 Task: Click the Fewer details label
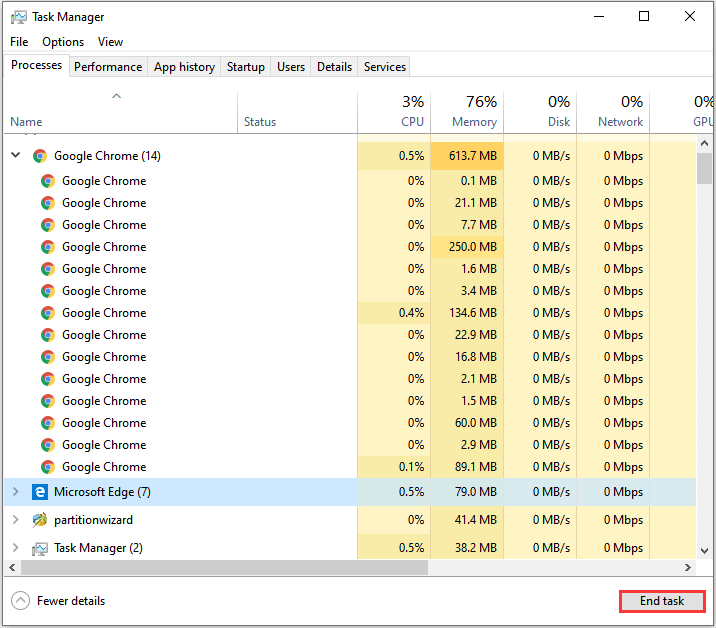pos(71,601)
